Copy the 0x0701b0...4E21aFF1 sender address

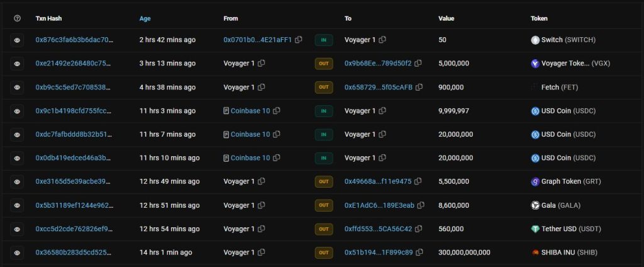(x=299, y=40)
